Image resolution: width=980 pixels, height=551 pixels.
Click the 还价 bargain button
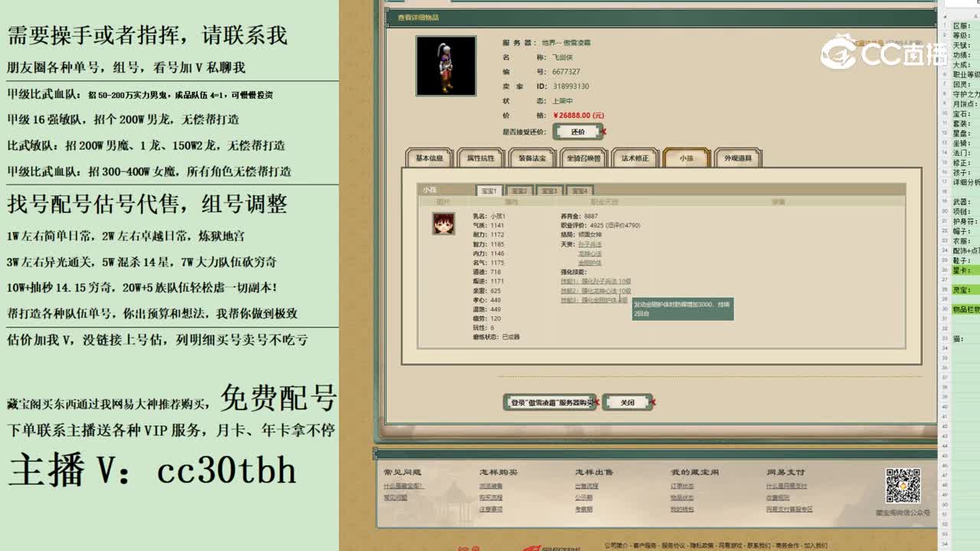point(578,132)
